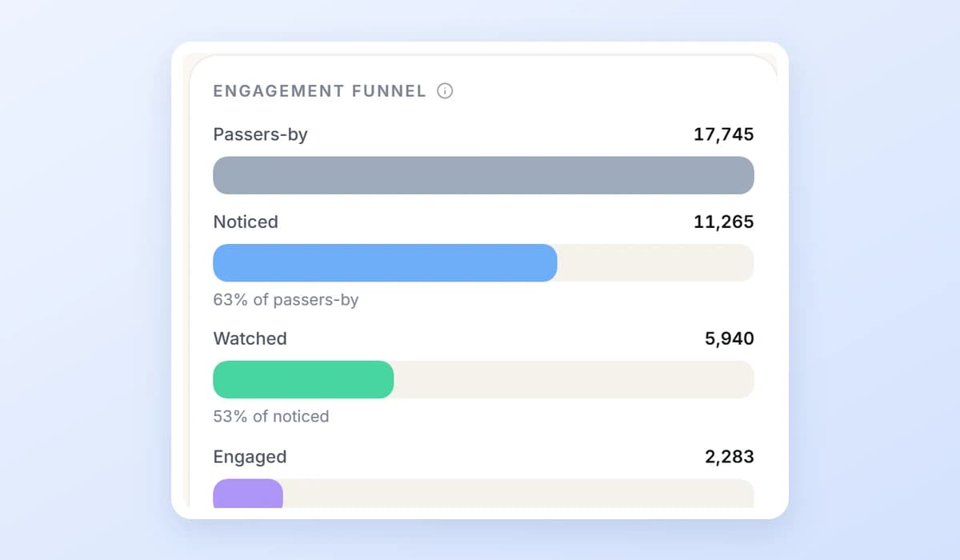Click the green Watched funnel bar

(303, 379)
